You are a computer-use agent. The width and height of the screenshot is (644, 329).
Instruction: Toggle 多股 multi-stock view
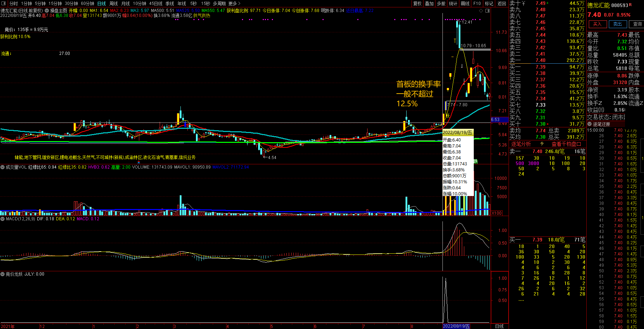[x=441, y=4]
